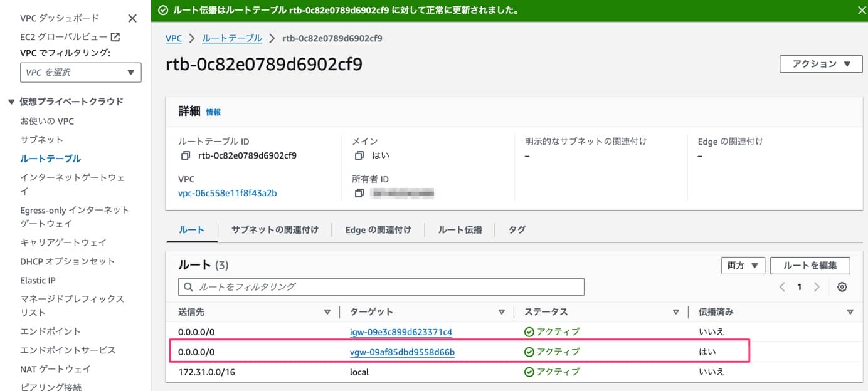This screenshot has height=391, width=868.
Task: Go to サブネット in sidebar
Action: (41, 140)
